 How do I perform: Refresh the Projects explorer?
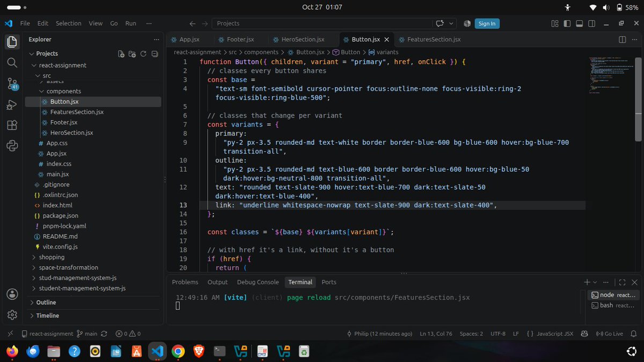(x=143, y=54)
